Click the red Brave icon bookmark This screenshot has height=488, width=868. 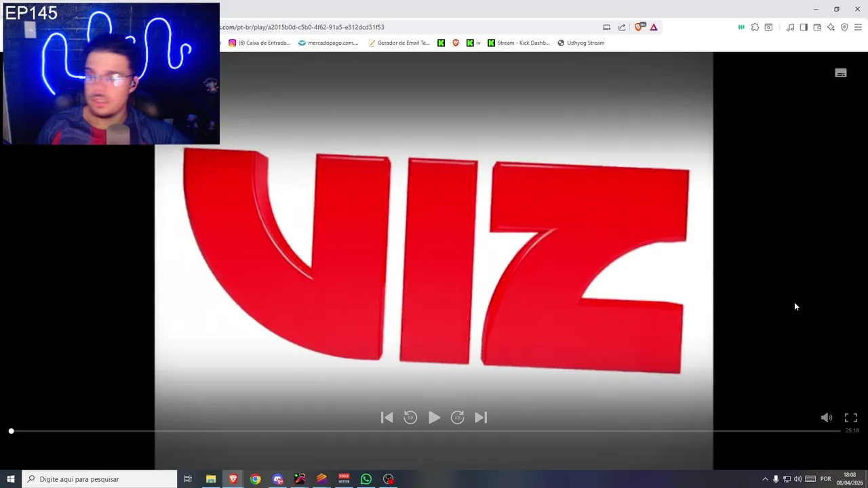pyautogui.click(x=456, y=43)
